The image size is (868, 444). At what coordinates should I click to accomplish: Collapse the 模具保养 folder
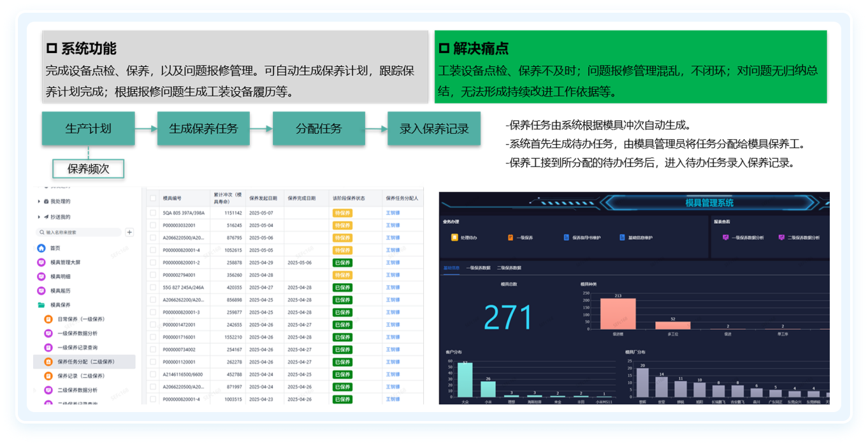pos(41,305)
